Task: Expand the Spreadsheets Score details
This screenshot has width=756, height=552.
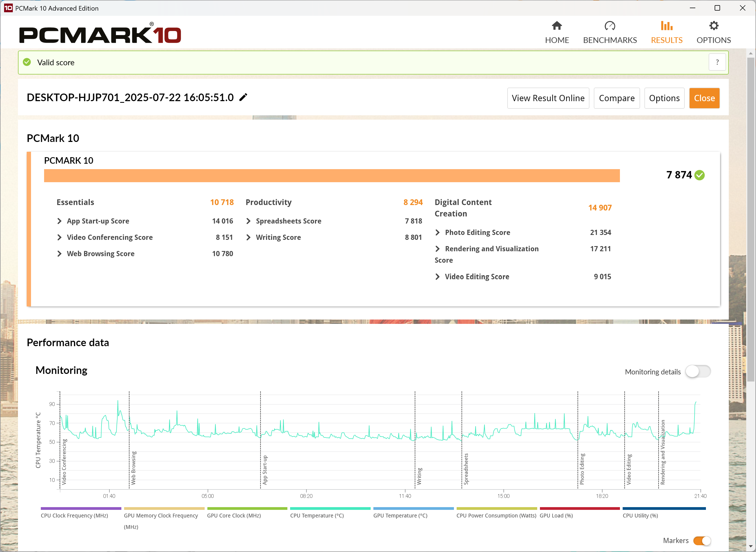Action: pyautogui.click(x=248, y=221)
